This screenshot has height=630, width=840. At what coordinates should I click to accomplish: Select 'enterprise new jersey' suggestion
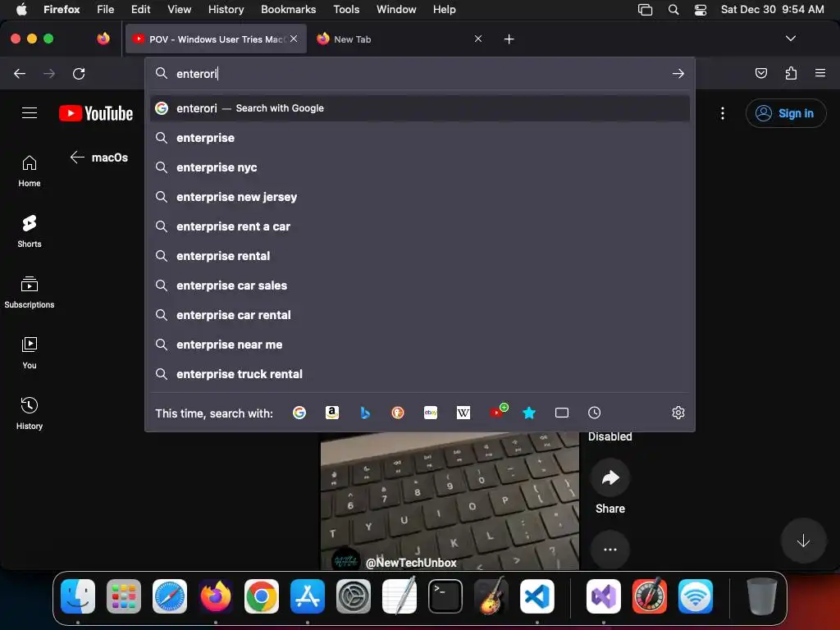pos(419,197)
